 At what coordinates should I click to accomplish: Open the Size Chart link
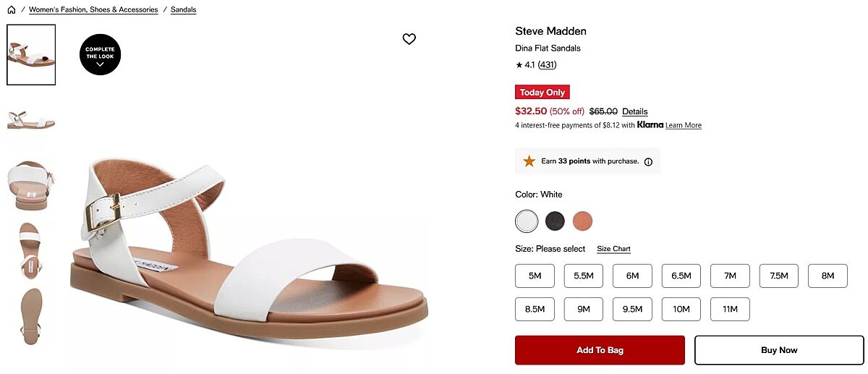point(613,249)
